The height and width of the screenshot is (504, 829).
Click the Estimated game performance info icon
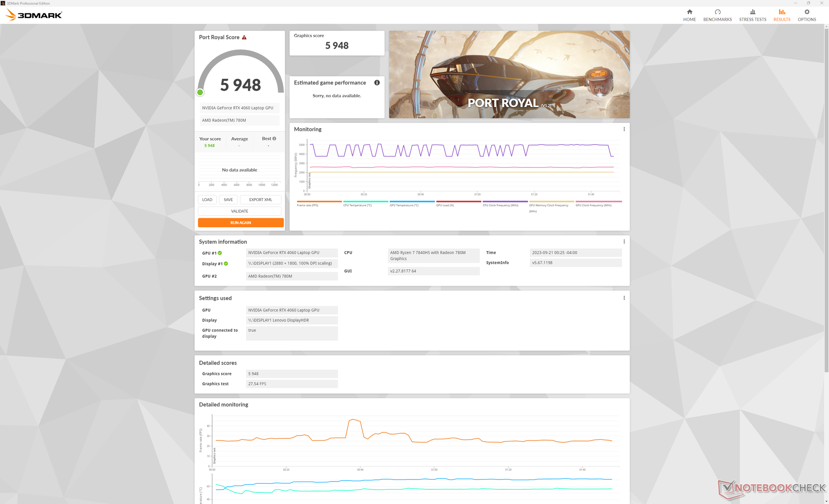pyautogui.click(x=377, y=83)
